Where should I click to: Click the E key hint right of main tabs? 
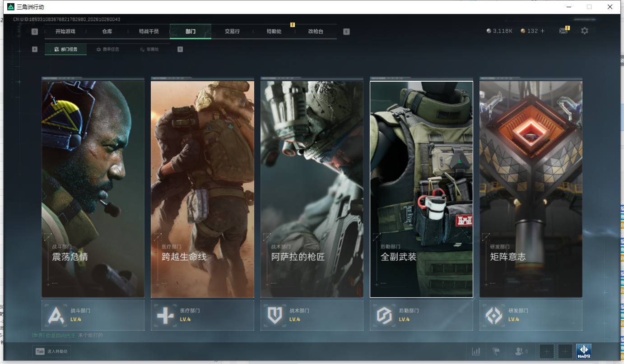[346, 32]
